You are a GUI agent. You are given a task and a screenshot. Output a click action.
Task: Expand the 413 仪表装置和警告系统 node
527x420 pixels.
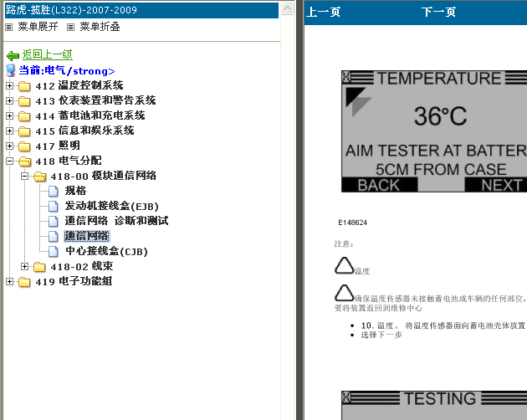pyautogui.click(x=9, y=101)
